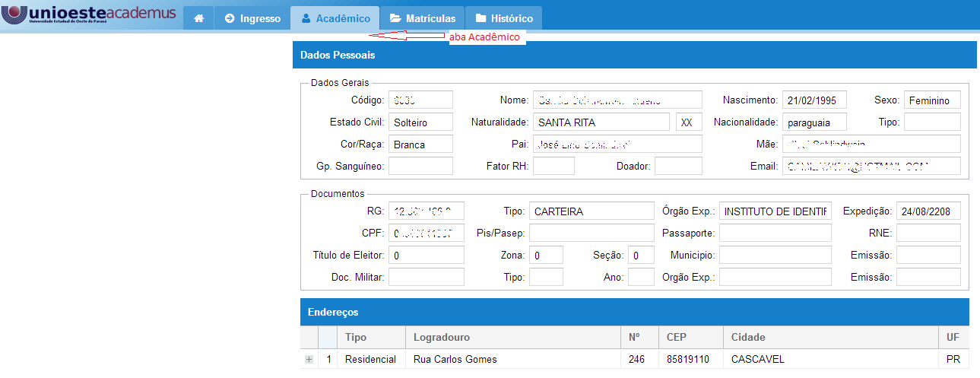Click the Município field
Viewport: 980px width, 378px height.
[x=775, y=256]
